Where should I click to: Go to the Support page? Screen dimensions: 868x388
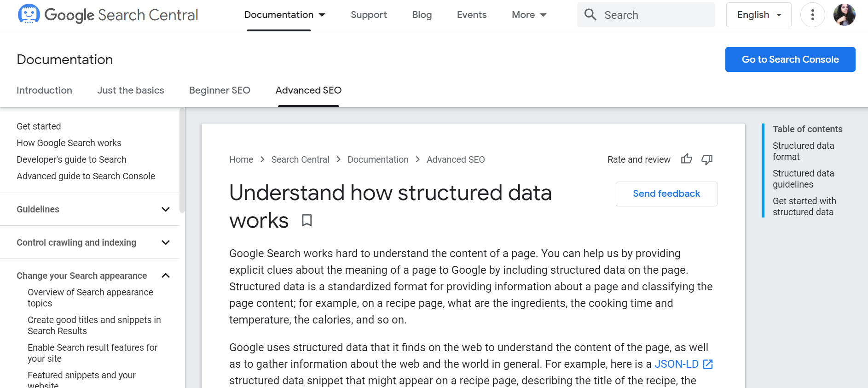(x=369, y=15)
